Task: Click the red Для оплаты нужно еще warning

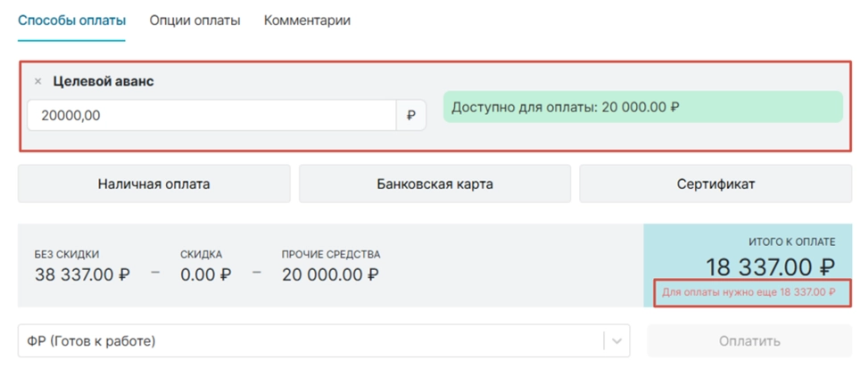Action: (x=748, y=292)
